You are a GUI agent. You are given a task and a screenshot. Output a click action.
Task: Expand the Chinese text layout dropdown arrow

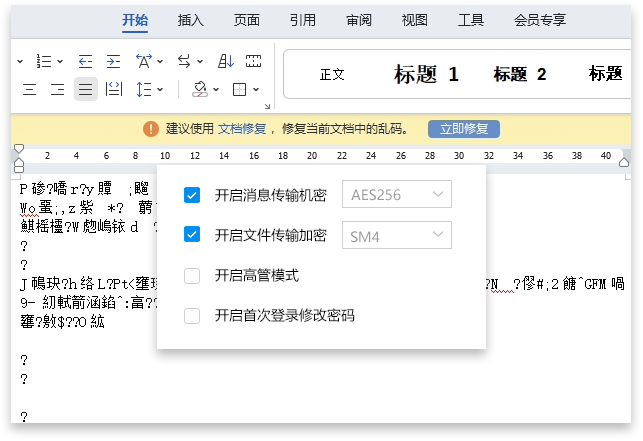160,62
